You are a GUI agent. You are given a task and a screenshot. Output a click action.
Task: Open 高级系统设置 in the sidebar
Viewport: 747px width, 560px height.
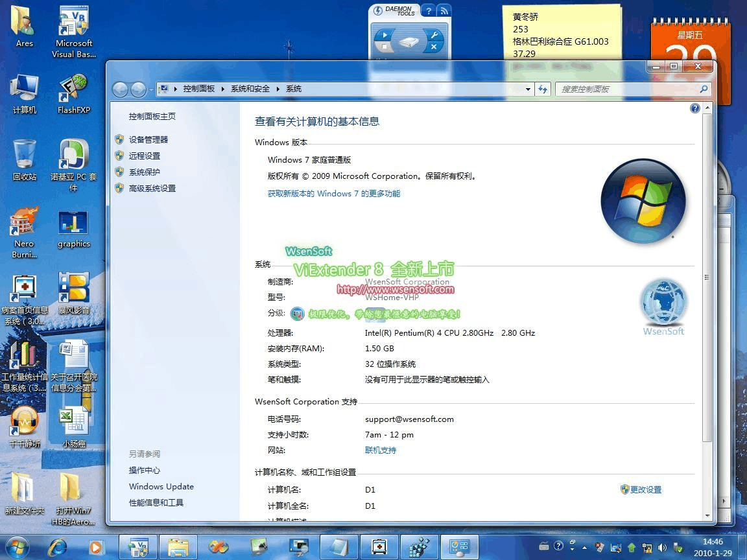click(152, 188)
